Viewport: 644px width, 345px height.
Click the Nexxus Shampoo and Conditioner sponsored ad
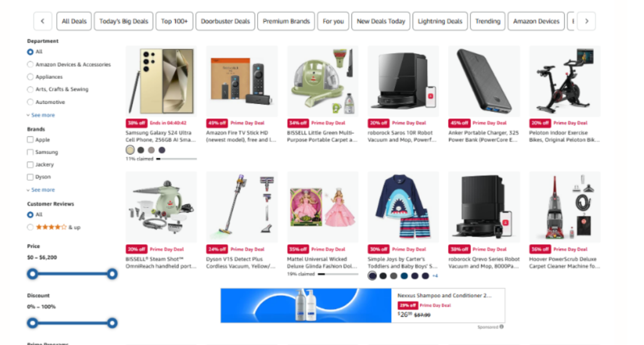363,306
